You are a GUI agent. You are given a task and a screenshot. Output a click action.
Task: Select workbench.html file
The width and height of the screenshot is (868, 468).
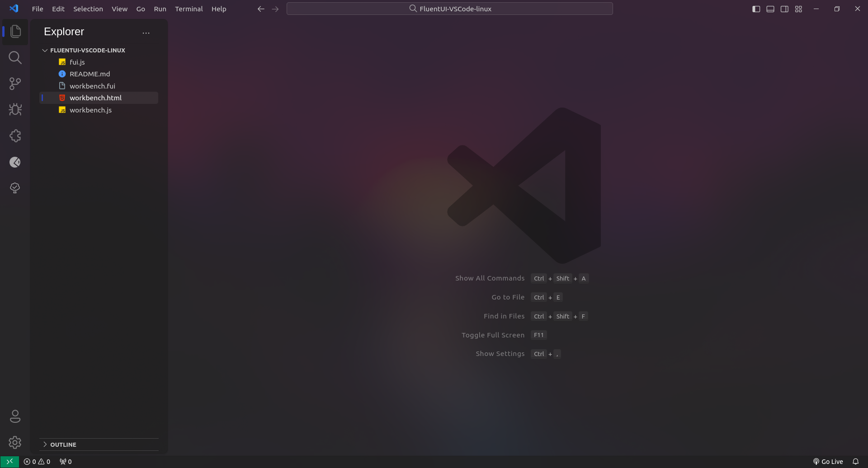click(x=99, y=98)
